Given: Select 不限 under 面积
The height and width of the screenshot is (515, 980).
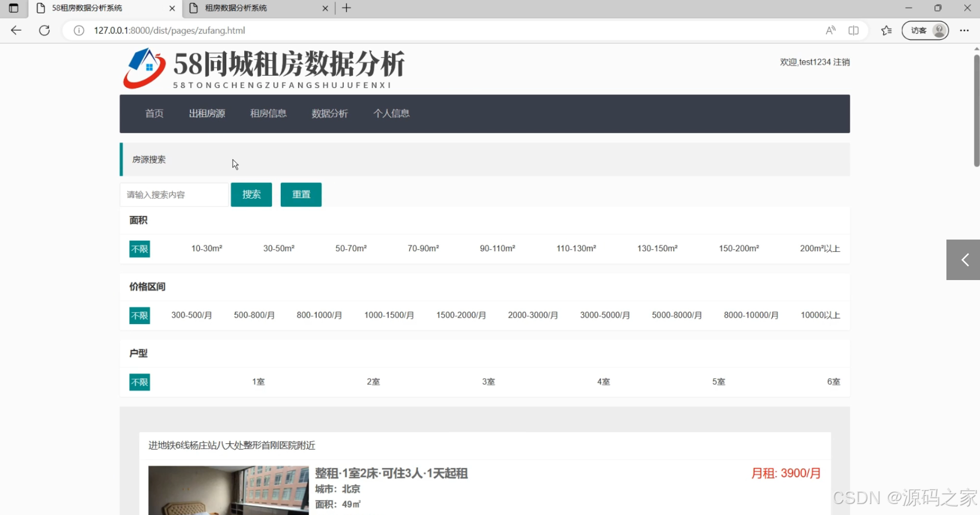Looking at the screenshot, I should click(140, 249).
